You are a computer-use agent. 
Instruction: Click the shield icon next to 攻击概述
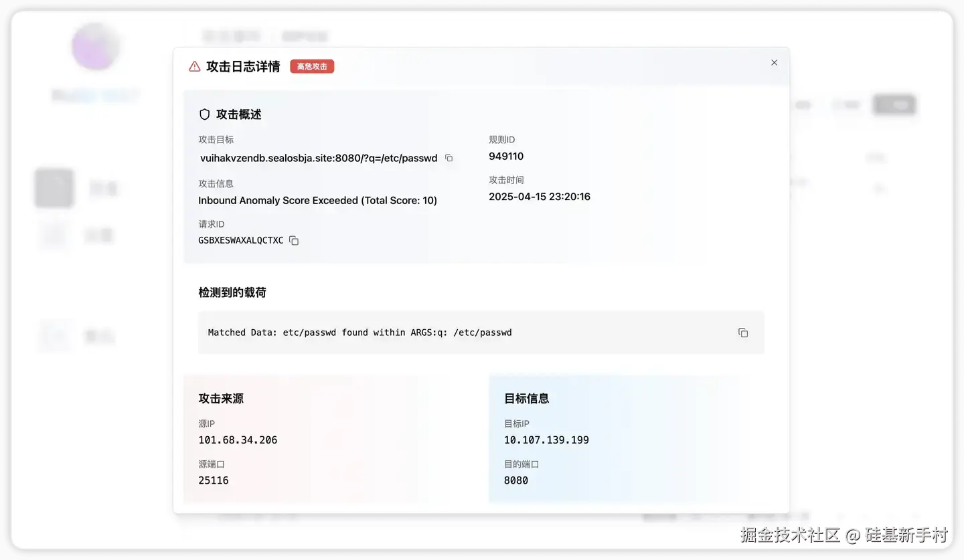click(x=204, y=114)
